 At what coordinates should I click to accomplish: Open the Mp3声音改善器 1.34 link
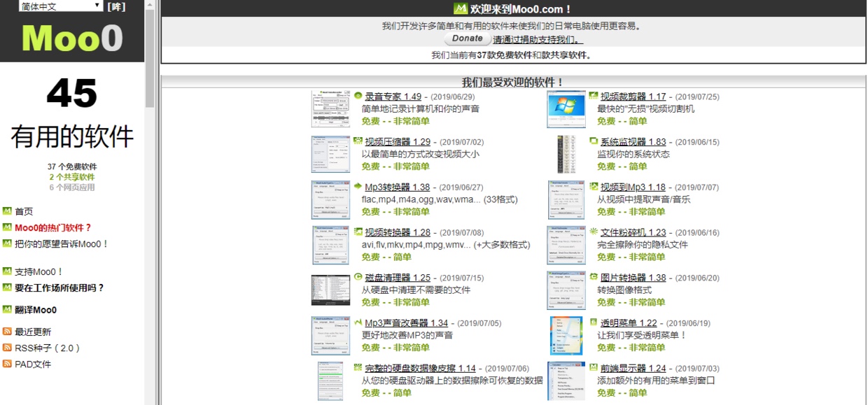coord(407,323)
